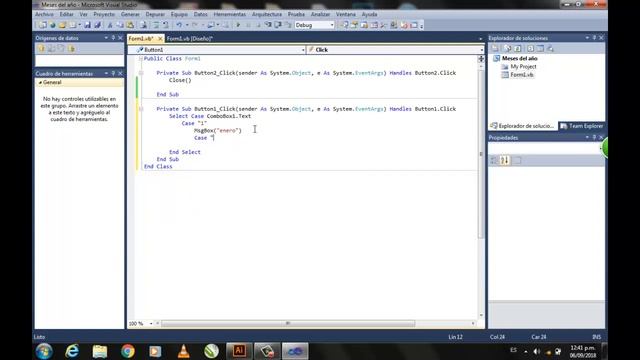The height and width of the screenshot is (360, 640).
Task: Click the Categorized icon in Propiedades panel
Action: (494, 160)
